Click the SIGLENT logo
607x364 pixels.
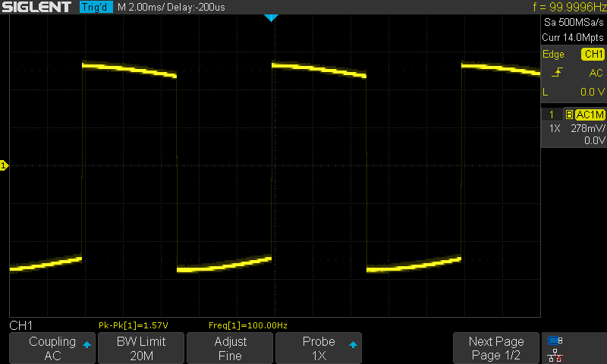click(x=36, y=7)
